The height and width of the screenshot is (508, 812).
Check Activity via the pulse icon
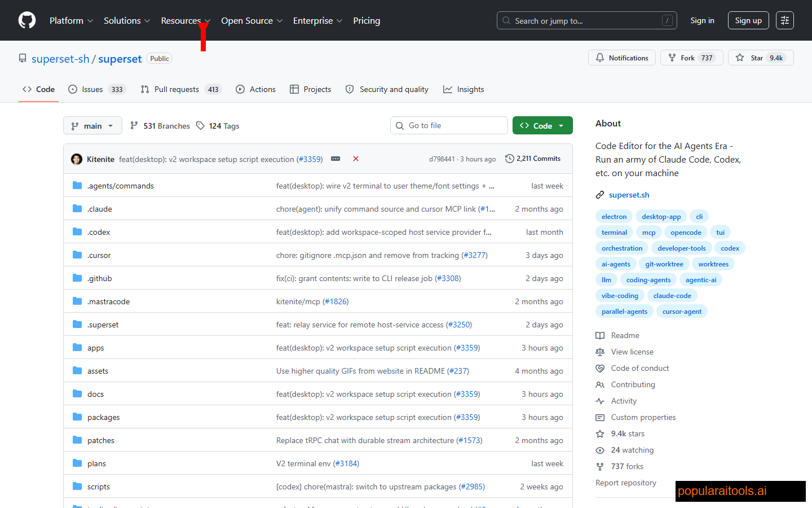[x=600, y=401]
